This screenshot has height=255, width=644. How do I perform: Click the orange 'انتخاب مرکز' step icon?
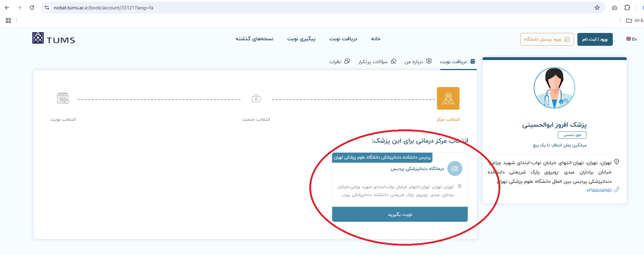tap(448, 99)
